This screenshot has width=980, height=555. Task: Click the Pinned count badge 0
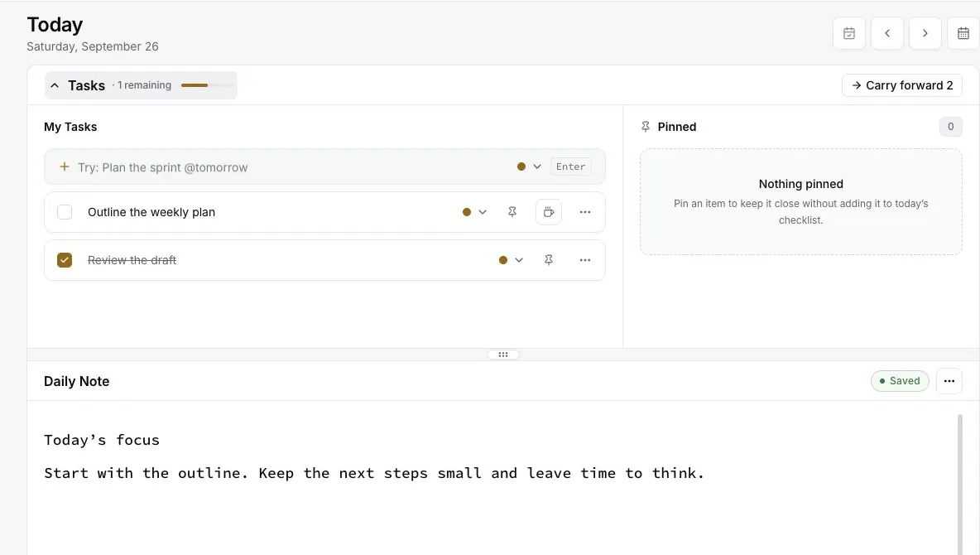tap(951, 127)
